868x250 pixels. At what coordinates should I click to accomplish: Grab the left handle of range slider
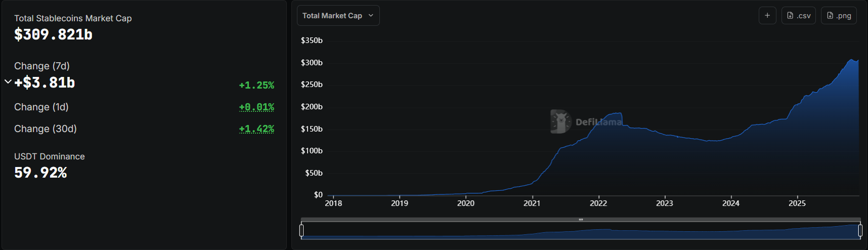coord(301,231)
